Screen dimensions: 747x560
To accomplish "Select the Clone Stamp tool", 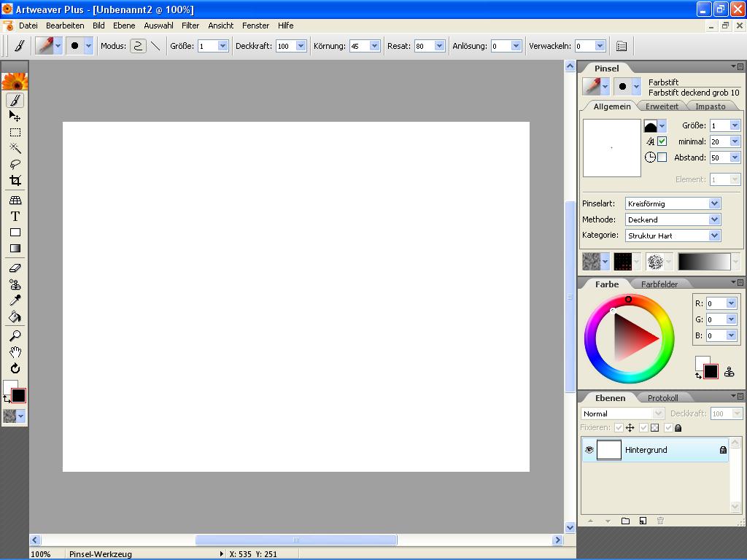I will pyautogui.click(x=15, y=284).
